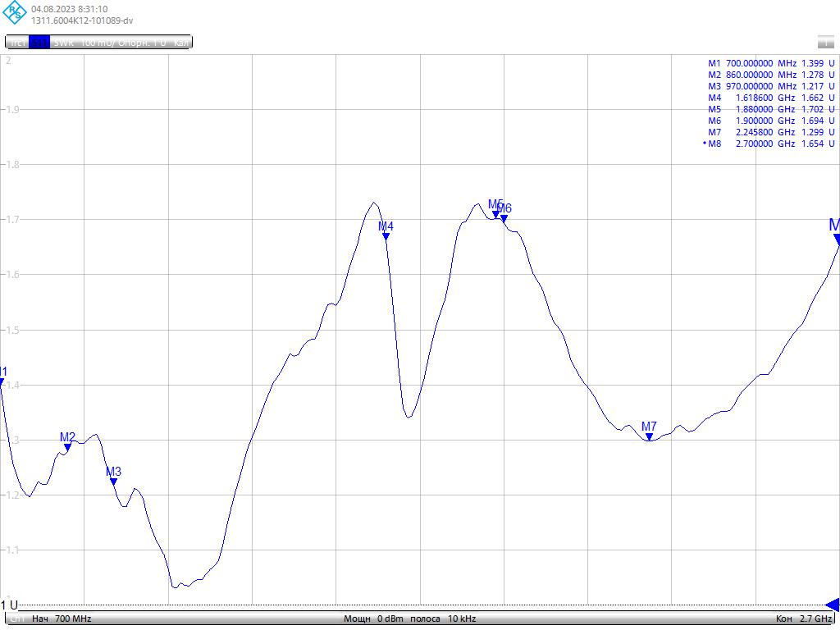
Task: Click the M3 970.000000 MHz marker row
Action: tap(771, 86)
